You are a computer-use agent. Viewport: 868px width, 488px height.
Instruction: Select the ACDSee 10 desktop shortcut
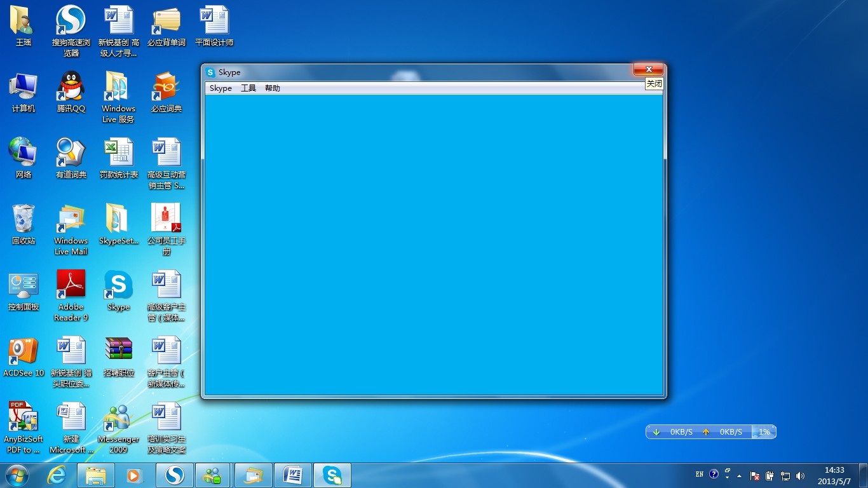coord(24,356)
